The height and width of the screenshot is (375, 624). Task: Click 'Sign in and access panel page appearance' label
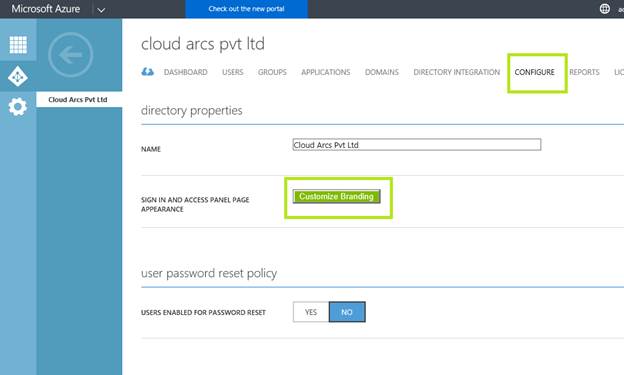click(195, 204)
